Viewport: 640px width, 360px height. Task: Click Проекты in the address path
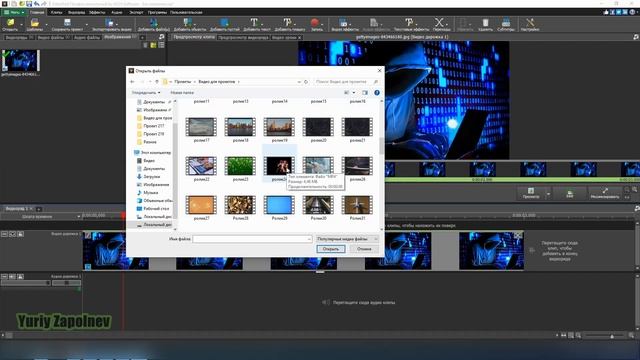182,82
